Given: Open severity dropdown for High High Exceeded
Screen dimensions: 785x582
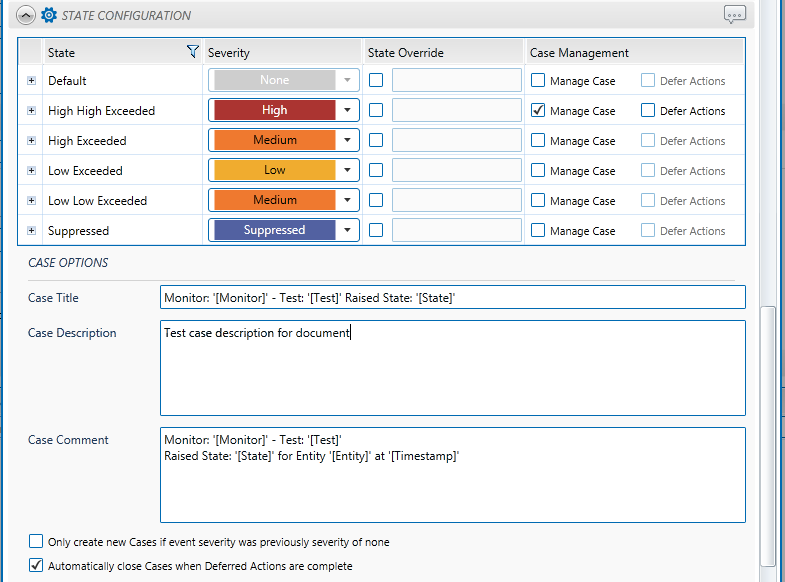Looking at the screenshot, I should (348, 111).
